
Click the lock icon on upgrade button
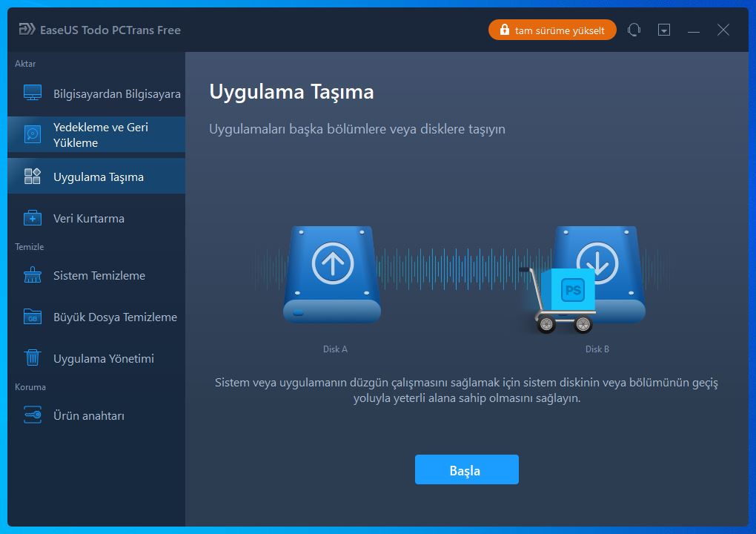[x=504, y=30]
